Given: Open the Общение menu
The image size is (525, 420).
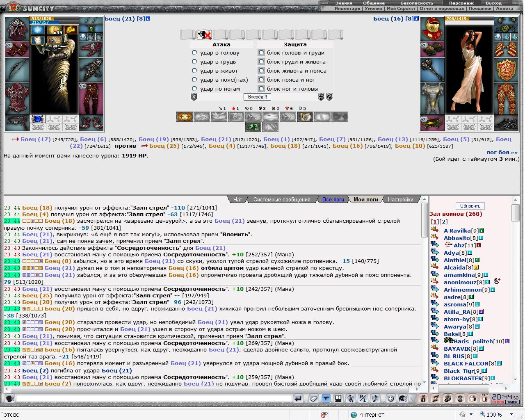Looking at the screenshot, I should click(374, 3).
